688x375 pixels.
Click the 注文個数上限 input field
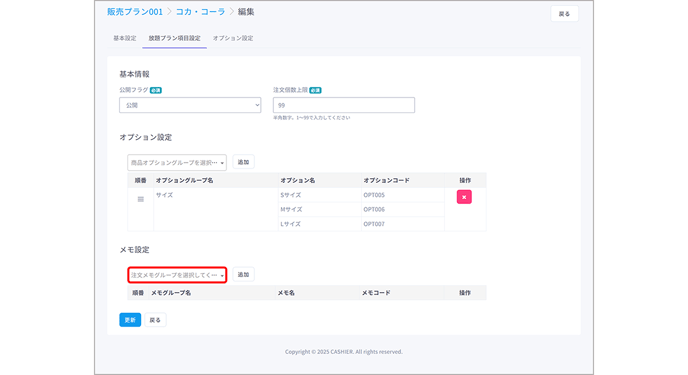tap(344, 105)
